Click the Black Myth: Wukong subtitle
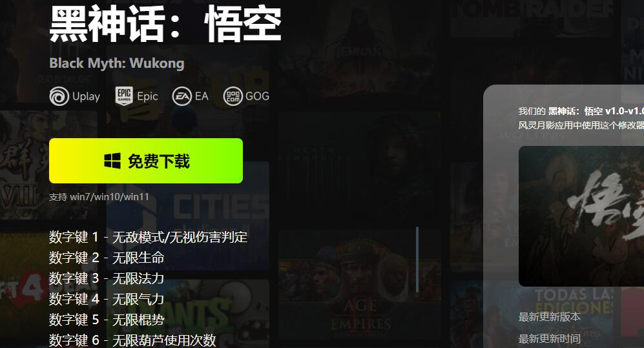The height and width of the screenshot is (348, 644). point(117,63)
